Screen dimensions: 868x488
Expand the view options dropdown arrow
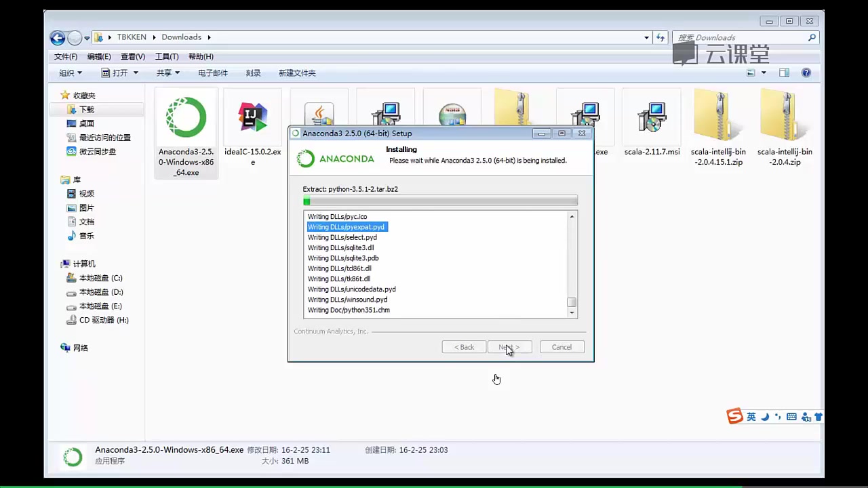coord(764,73)
